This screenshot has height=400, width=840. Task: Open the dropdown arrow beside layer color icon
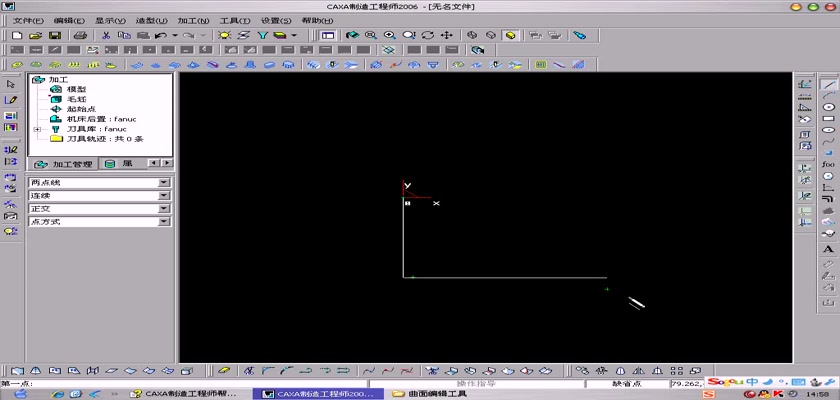tap(294, 35)
